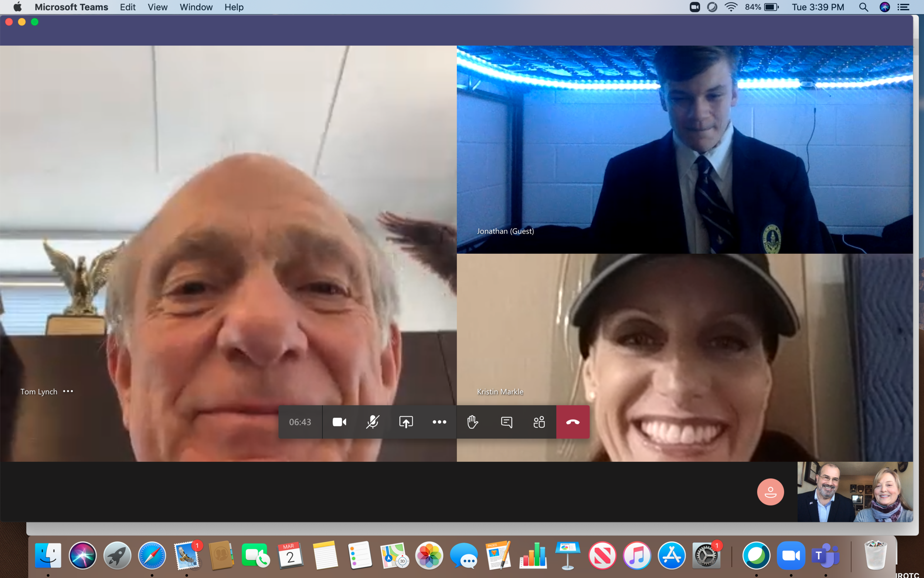Select Jonathan (Guest) video tile

[x=684, y=149]
